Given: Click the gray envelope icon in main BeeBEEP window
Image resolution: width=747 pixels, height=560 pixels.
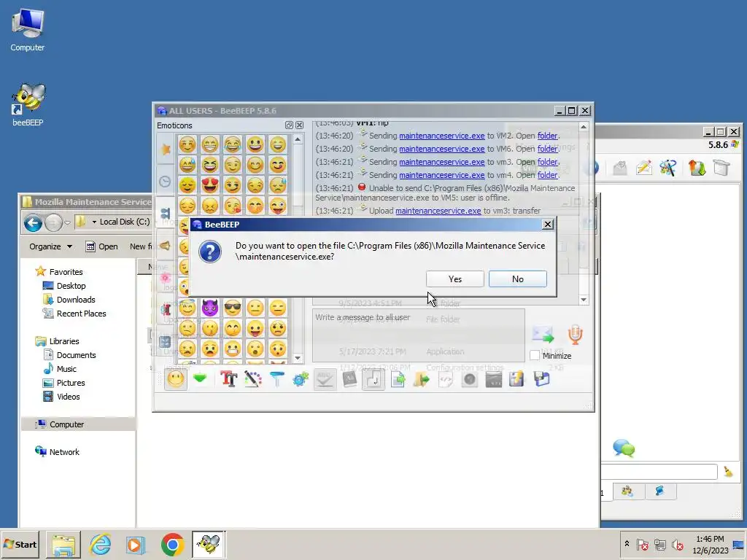Looking at the screenshot, I should 619,168.
